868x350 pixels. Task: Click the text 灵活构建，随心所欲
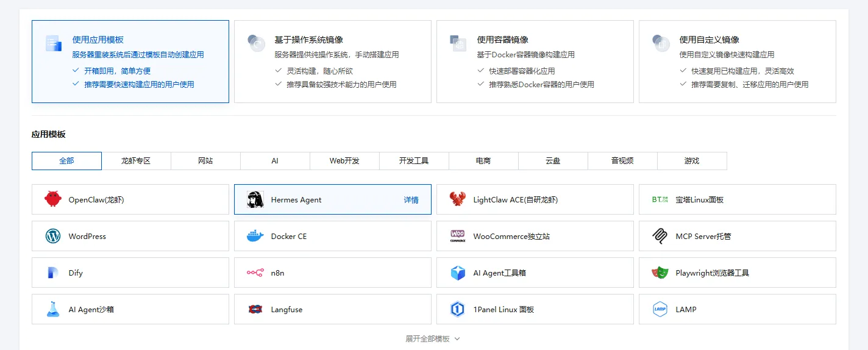tap(320, 71)
